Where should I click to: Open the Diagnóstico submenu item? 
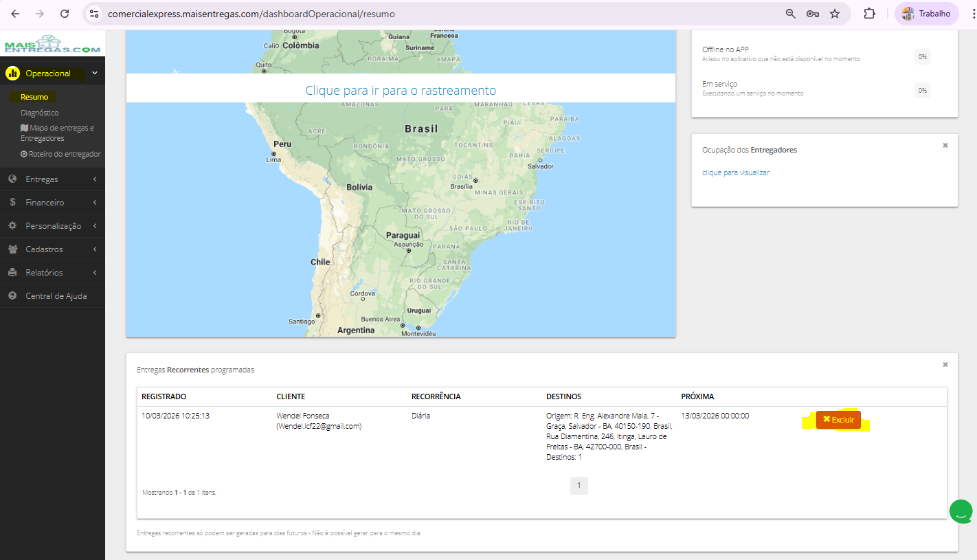(40, 113)
